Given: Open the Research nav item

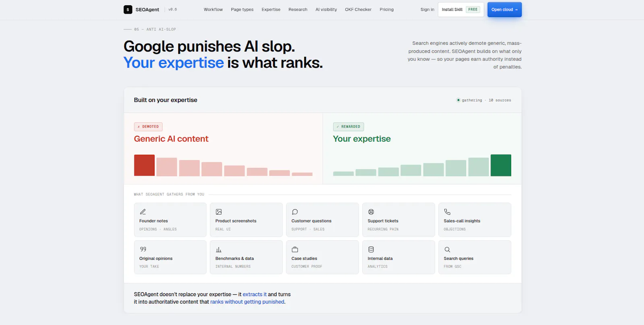Looking at the screenshot, I should (x=298, y=10).
